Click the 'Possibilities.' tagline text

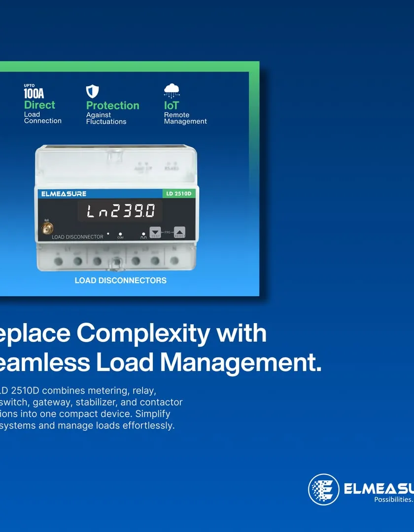[394, 499]
